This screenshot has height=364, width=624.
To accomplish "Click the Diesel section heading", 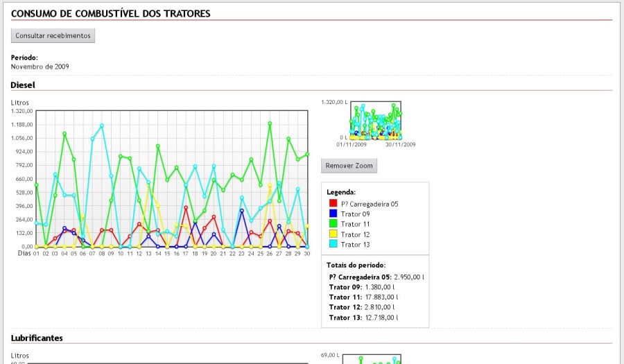I will (x=23, y=85).
